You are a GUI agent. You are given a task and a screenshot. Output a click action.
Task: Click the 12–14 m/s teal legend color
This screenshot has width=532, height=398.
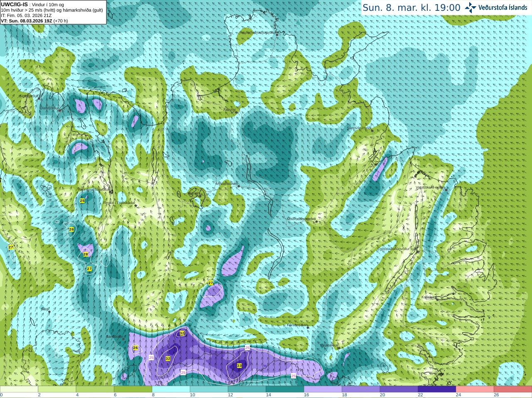247,389
